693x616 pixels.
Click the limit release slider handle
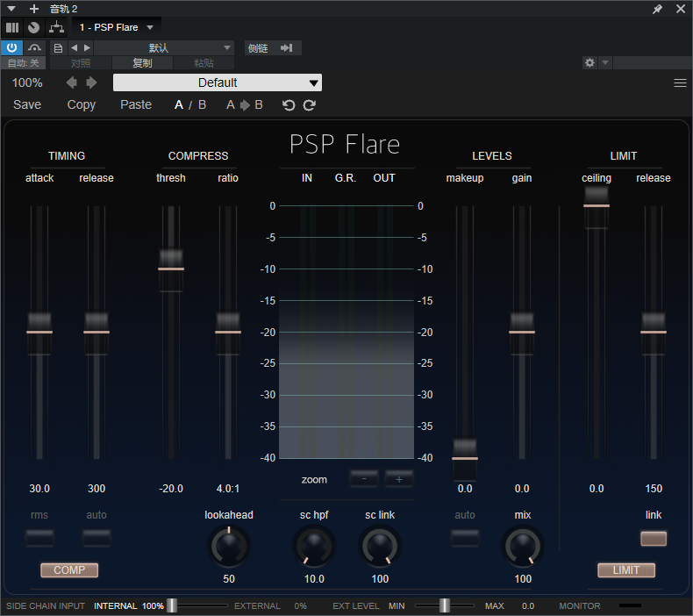pyautogui.click(x=654, y=332)
